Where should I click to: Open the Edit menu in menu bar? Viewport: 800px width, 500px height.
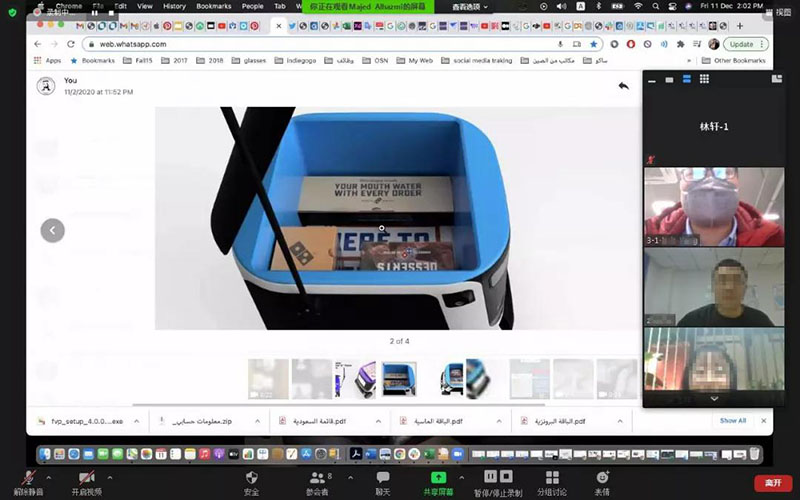pos(121,6)
